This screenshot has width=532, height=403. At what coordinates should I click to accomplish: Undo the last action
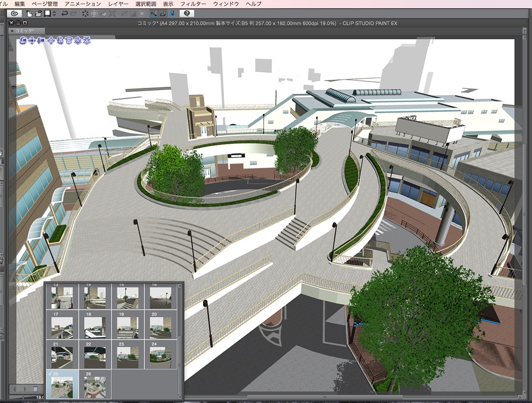(64, 14)
